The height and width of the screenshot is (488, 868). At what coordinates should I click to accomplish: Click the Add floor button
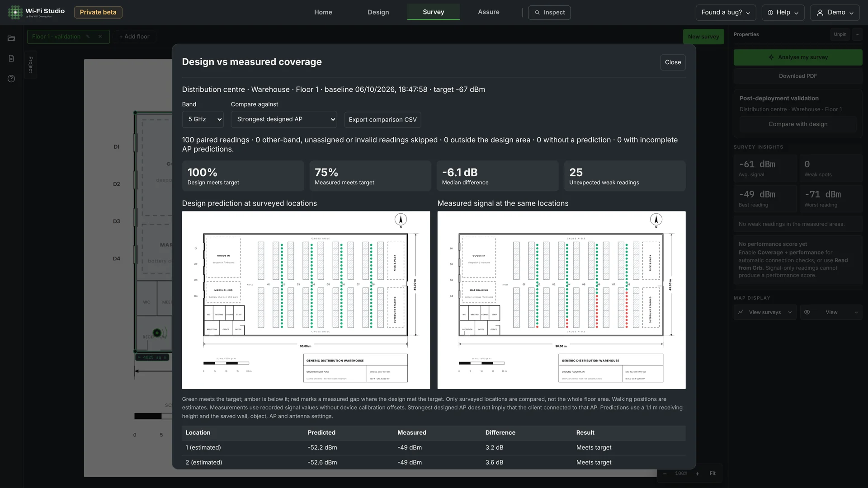click(x=134, y=37)
